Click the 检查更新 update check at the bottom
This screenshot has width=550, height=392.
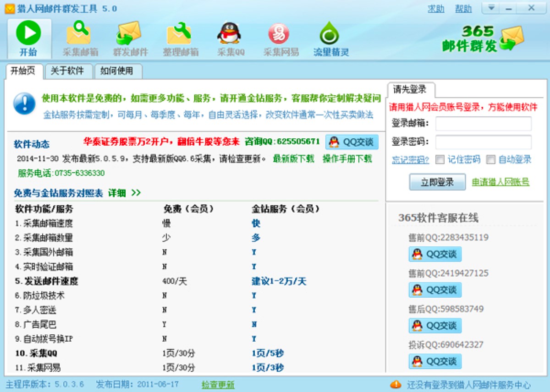tap(218, 385)
